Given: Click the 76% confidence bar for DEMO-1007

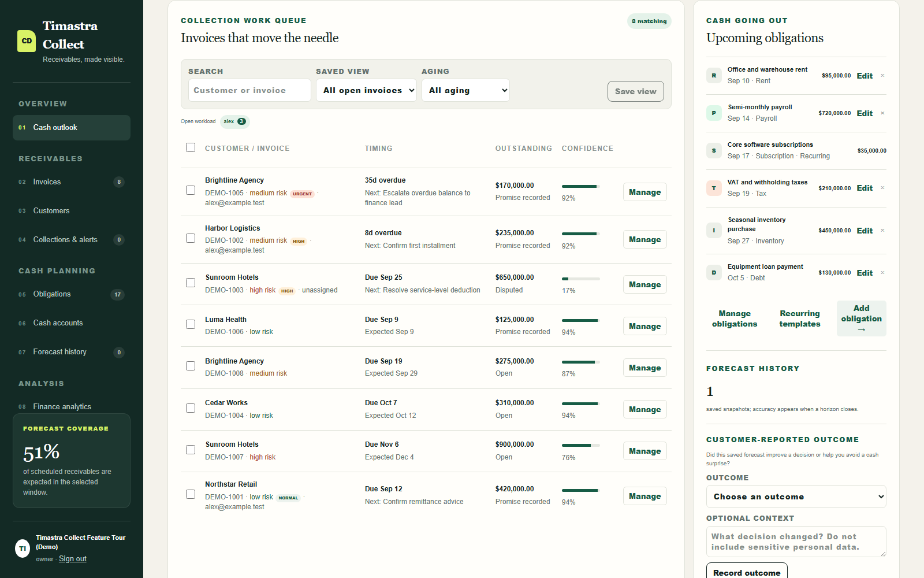Looking at the screenshot, I should pyautogui.click(x=580, y=446).
